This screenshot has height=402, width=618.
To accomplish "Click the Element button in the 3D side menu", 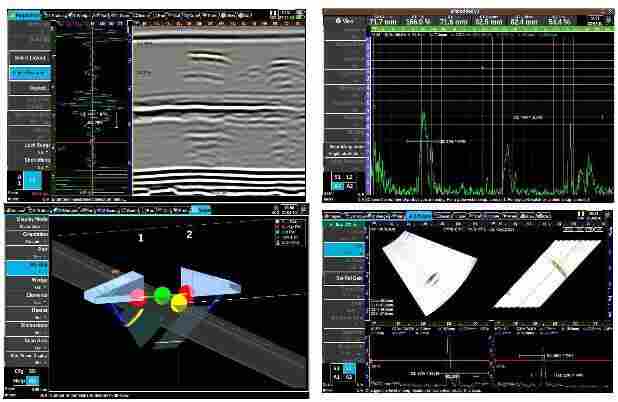I will tap(26, 296).
